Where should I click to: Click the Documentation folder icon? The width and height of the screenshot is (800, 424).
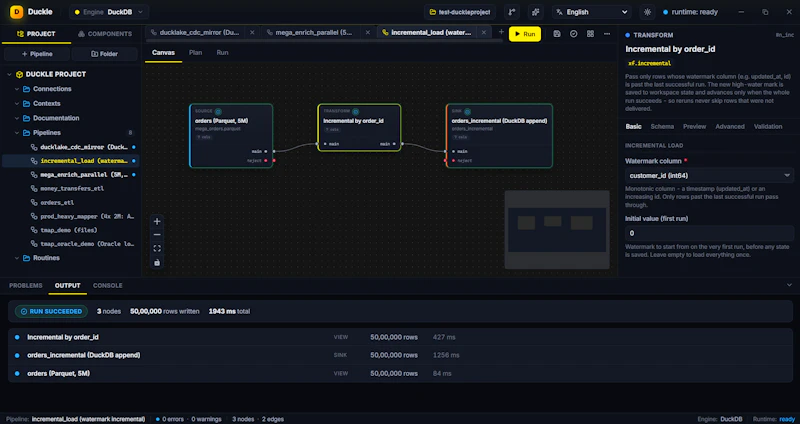27,118
